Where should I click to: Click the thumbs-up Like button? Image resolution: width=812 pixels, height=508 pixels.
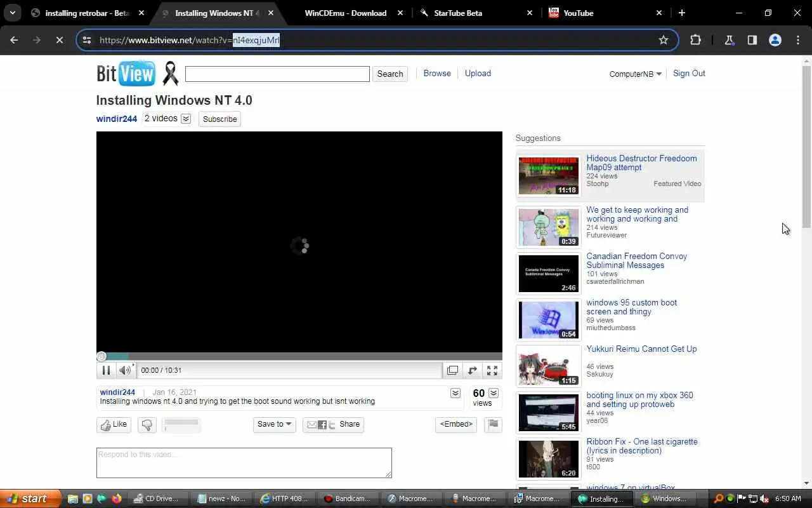(x=114, y=425)
